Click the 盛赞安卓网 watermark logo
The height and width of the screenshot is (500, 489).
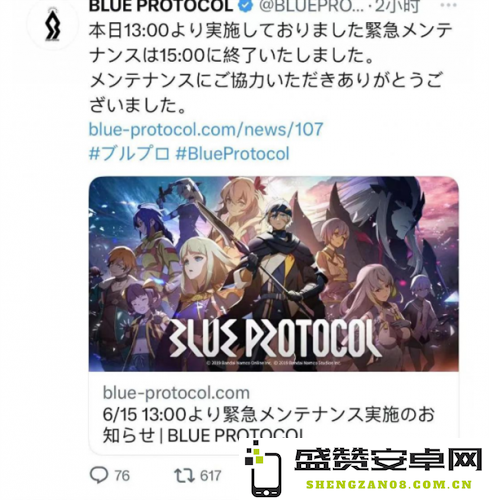click(388, 461)
